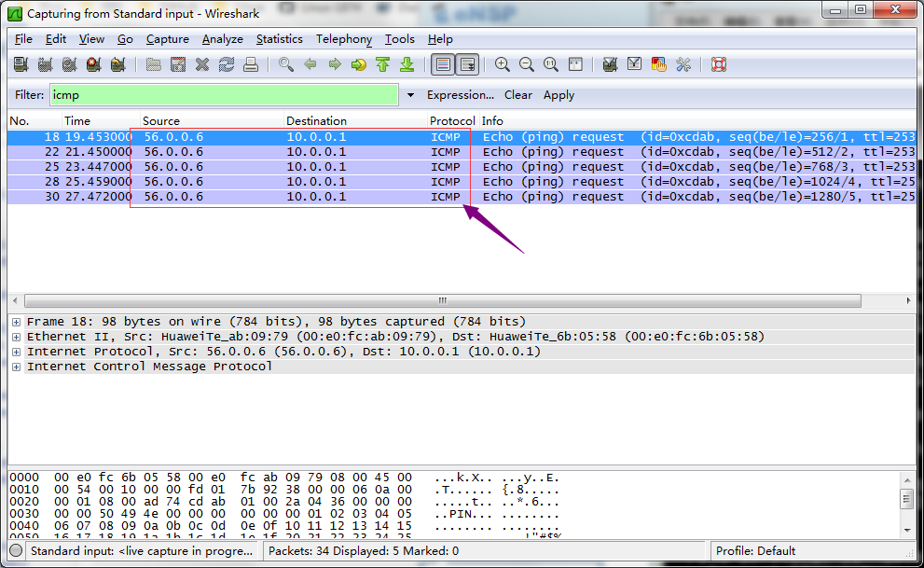Open the capture interfaces list icon
Image resolution: width=924 pixels, height=568 pixels.
point(21,64)
